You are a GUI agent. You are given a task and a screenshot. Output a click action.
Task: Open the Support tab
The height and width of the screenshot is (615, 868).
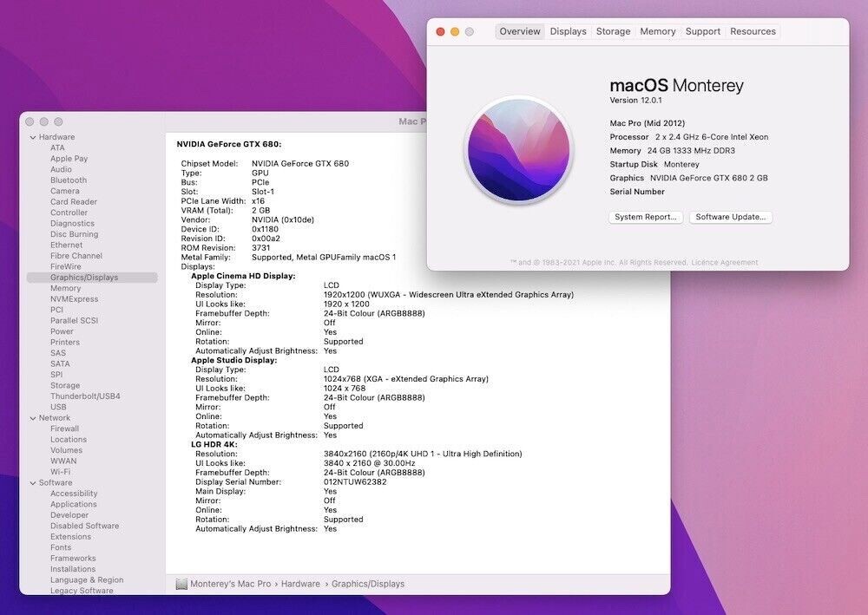coord(703,31)
